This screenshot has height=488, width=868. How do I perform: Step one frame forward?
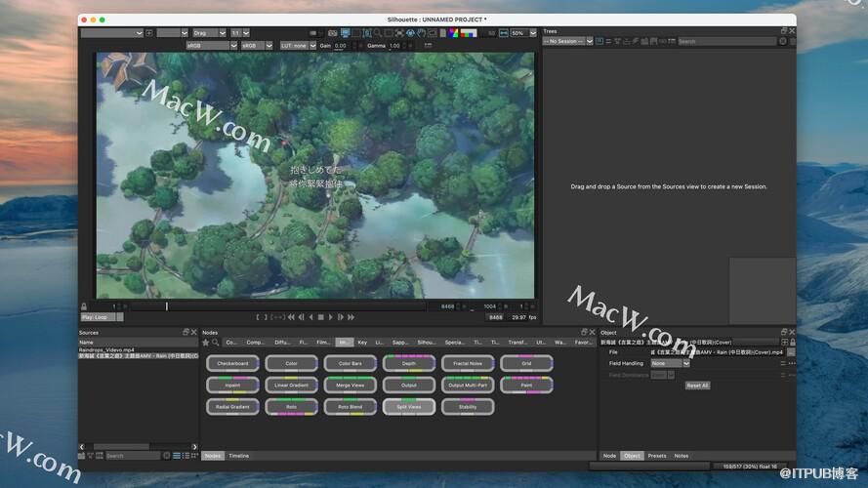click(341, 317)
